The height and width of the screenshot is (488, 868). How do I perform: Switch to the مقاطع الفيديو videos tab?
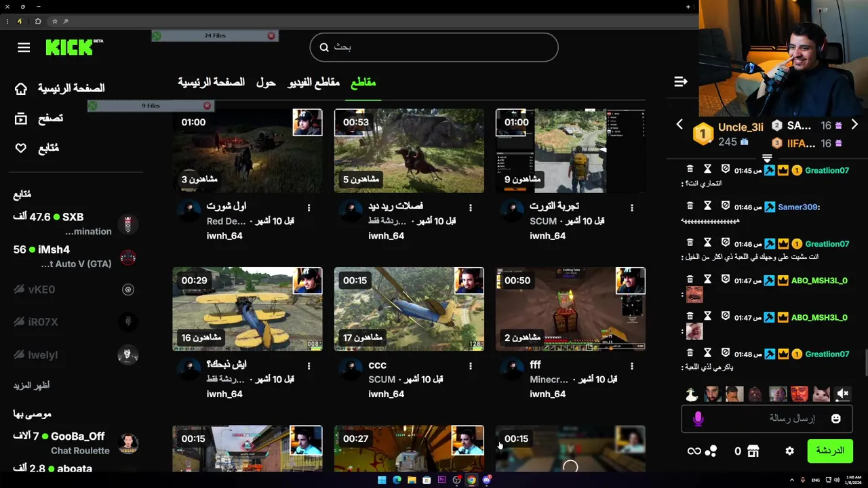[x=313, y=82]
